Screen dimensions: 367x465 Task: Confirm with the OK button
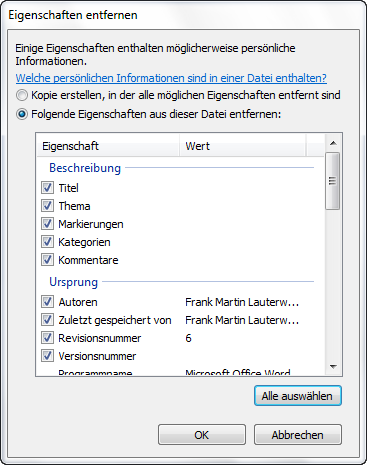202,435
